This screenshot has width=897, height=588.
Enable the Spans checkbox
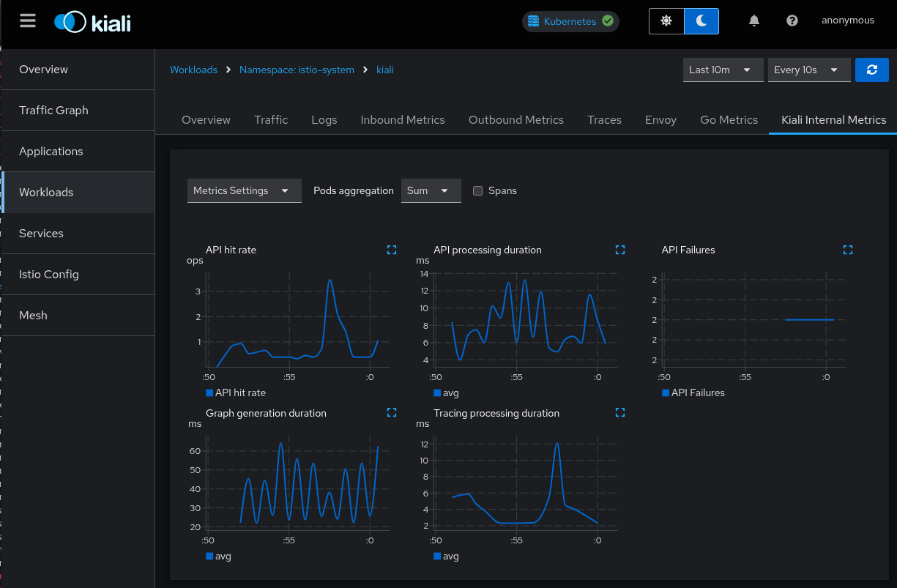477,190
